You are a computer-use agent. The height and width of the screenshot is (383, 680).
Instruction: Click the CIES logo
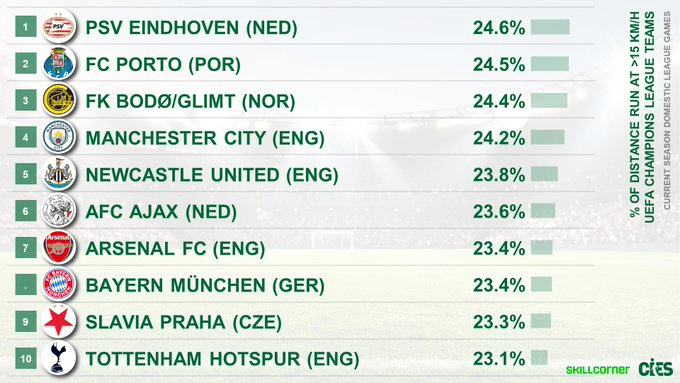pyautogui.click(x=656, y=369)
